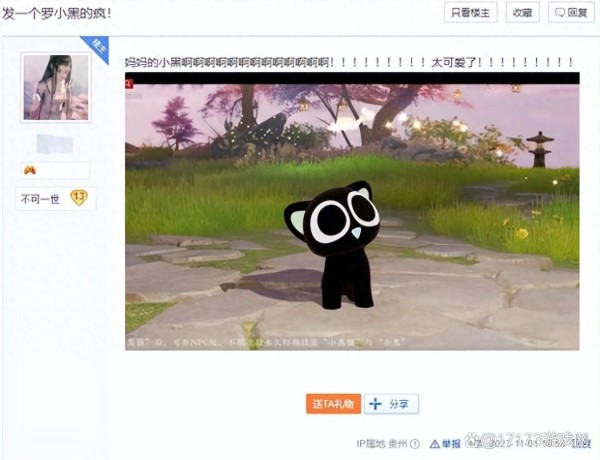
Task: Click the speech bubble icon in 回复
Action: coord(559,13)
